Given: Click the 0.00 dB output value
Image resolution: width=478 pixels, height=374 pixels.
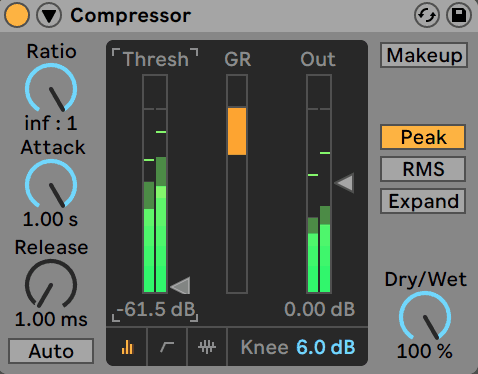Looking at the screenshot, I should 319,309.
